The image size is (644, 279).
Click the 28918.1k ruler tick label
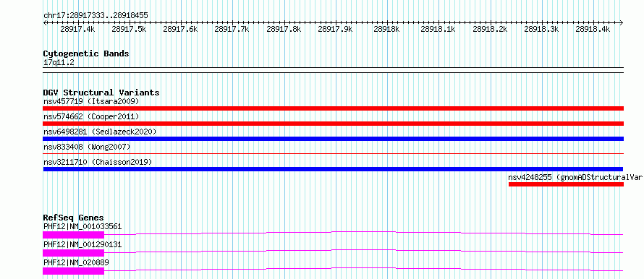pos(438,29)
